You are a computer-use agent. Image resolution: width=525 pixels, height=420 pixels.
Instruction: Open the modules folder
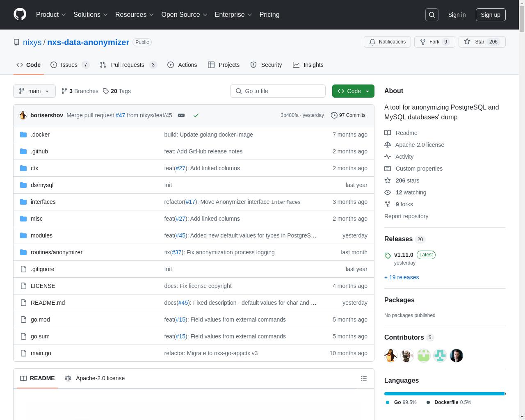(41, 235)
